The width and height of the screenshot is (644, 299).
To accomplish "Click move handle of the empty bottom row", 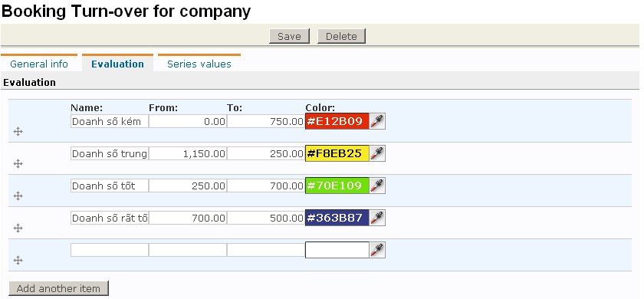I will tap(18, 260).
